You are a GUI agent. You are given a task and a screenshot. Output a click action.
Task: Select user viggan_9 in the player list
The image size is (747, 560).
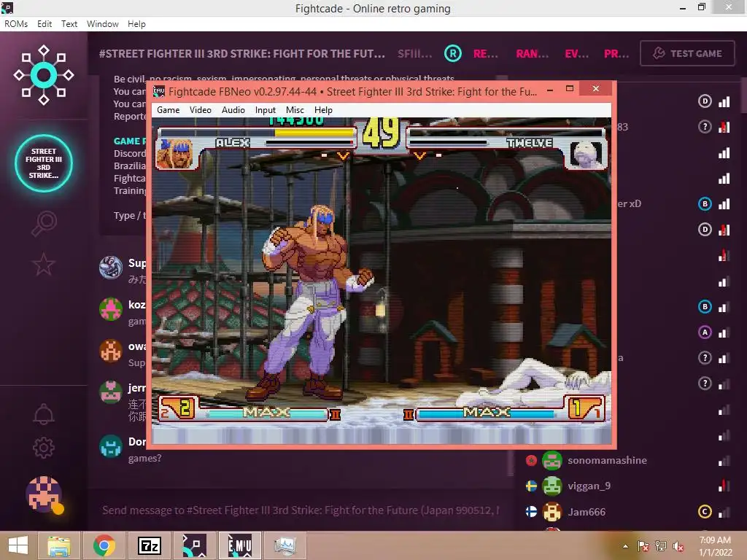tap(589, 486)
